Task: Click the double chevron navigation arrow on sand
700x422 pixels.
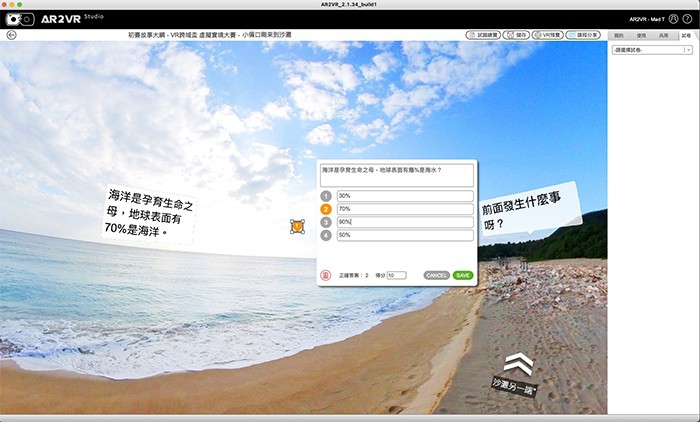Action: pos(518,363)
